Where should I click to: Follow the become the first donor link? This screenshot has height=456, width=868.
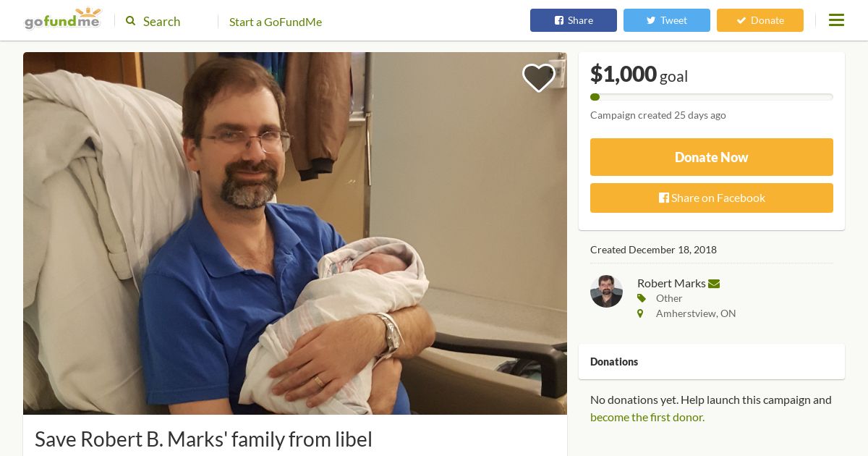[647, 417]
